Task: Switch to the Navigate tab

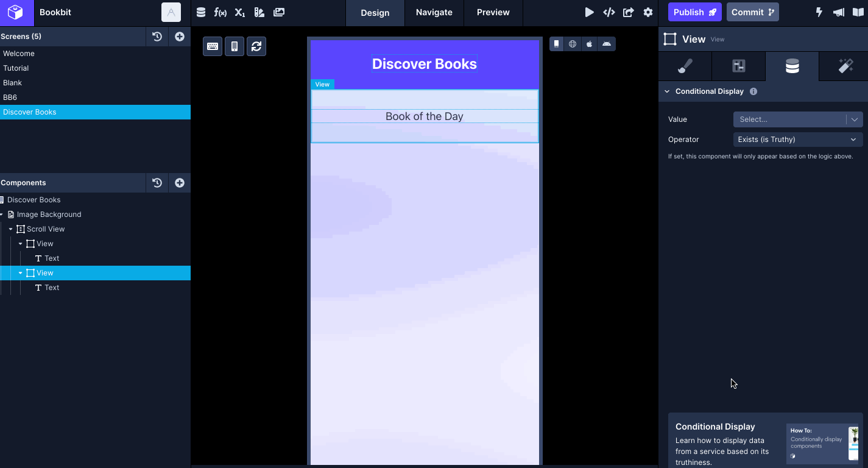Action: 434,12
